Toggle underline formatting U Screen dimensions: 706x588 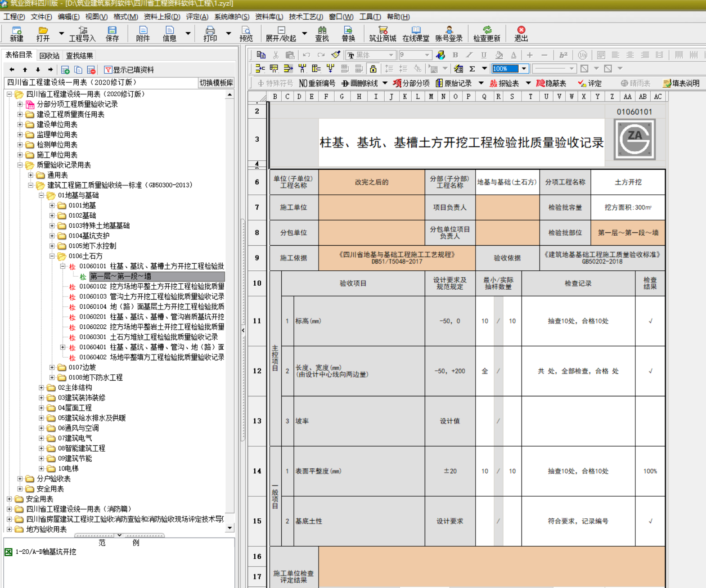484,55
